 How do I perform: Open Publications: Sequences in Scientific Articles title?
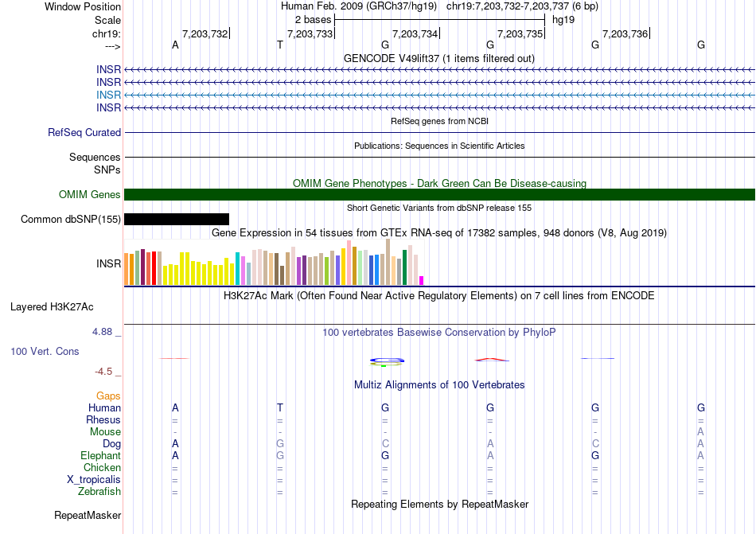coord(439,146)
